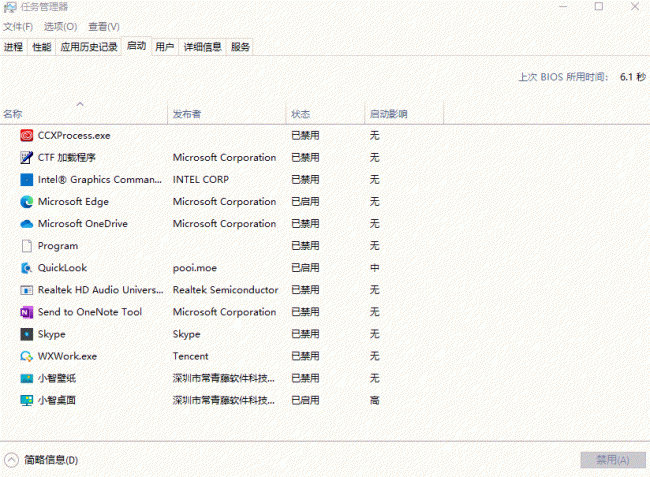Click Microsoft Corporation publisher in OneDrive row

click(x=224, y=224)
